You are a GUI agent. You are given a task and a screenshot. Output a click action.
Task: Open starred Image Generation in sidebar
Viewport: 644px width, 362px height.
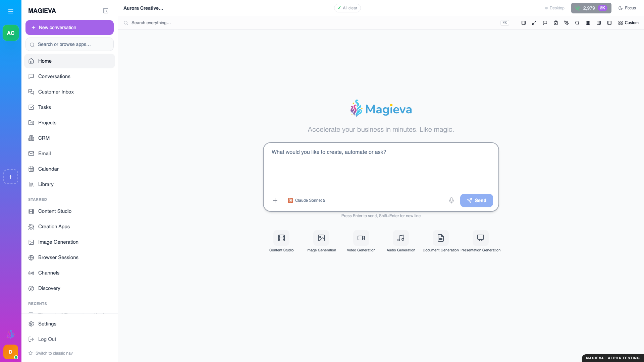tap(69, 242)
